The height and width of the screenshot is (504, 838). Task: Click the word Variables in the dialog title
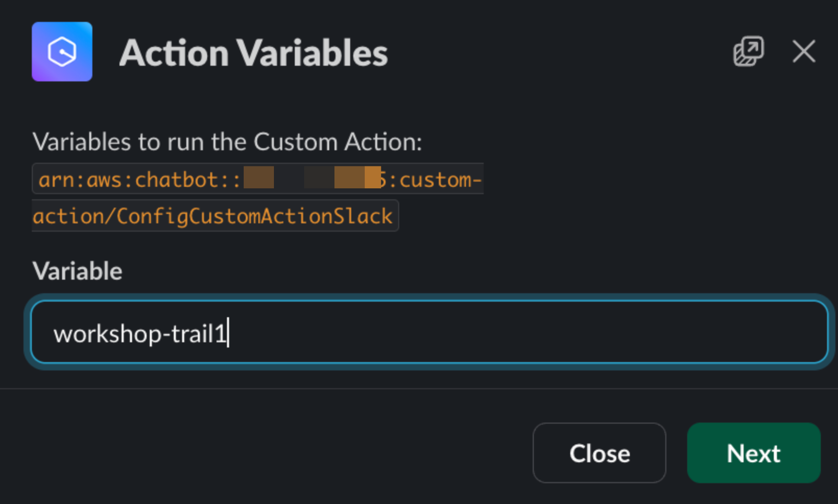tap(313, 53)
